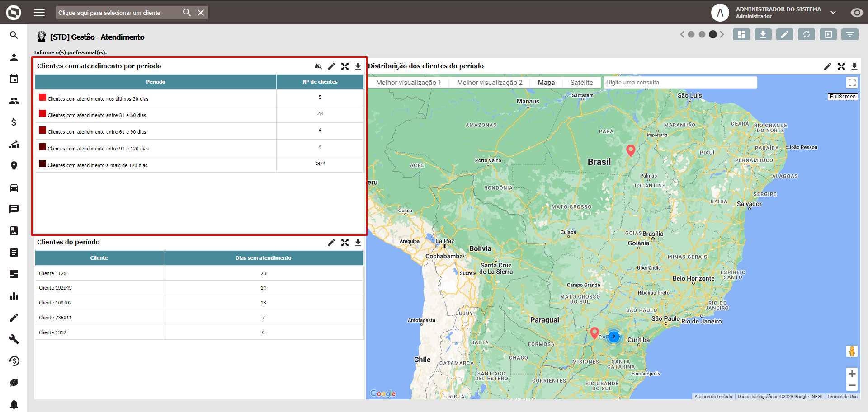Toggle the eye visibility icon in header
868x412 pixels.
[x=856, y=13]
